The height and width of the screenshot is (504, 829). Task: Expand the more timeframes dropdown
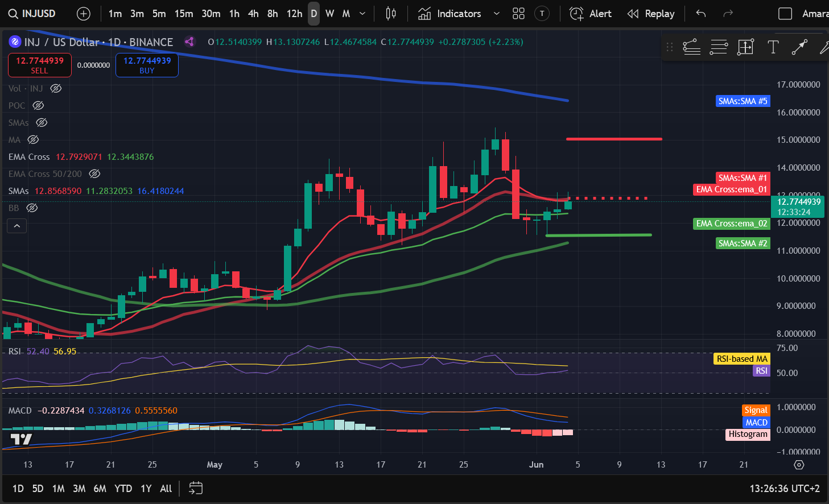(362, 14)
